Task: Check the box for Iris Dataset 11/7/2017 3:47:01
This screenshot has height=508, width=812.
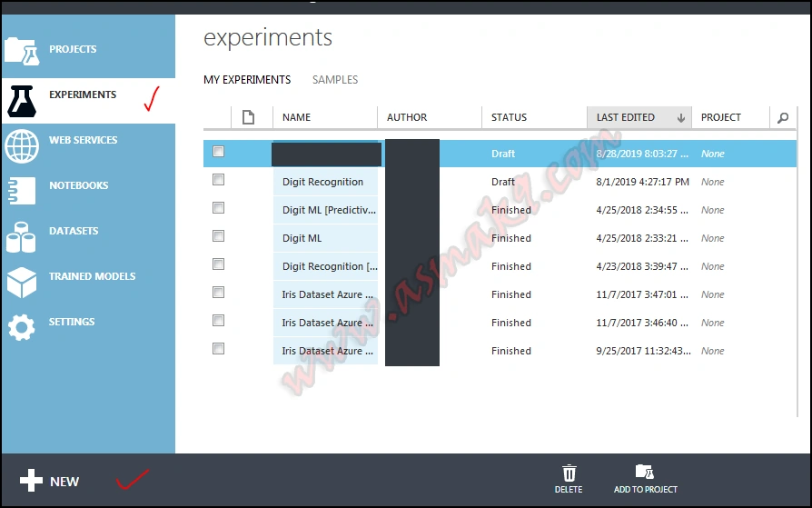Action: (219, 293)
